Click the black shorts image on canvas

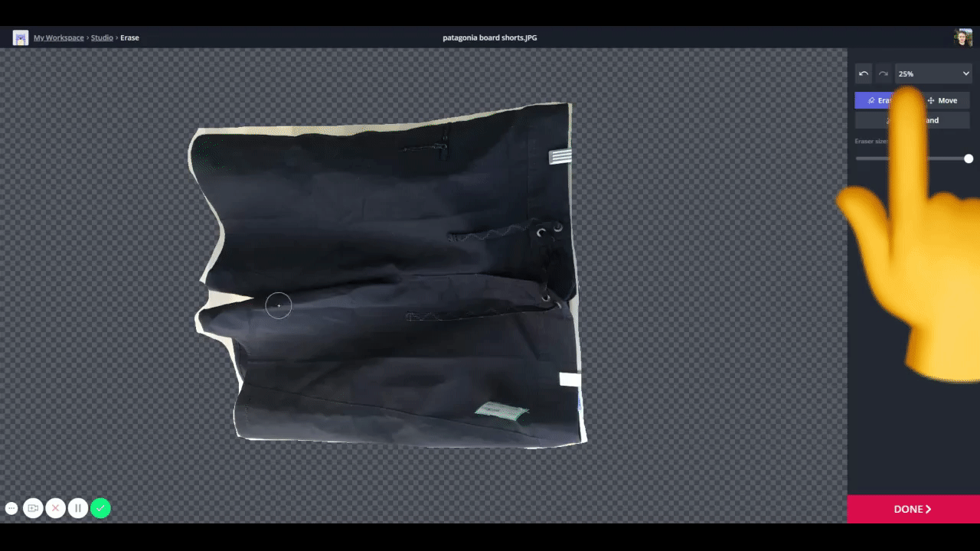(x=388, y=275)
